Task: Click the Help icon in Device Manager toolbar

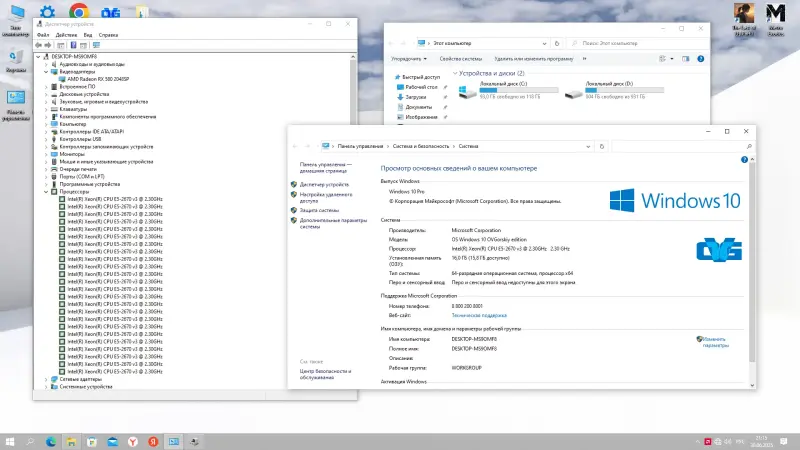Action: [x=73, y=45]
